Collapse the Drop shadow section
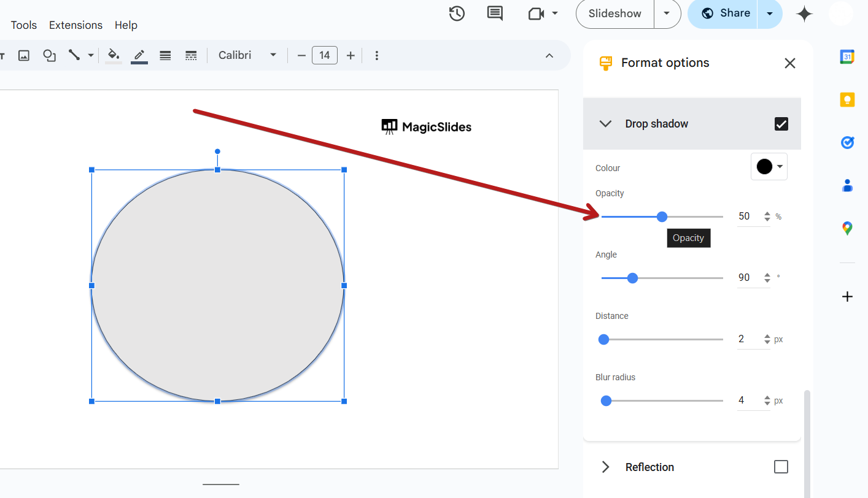 point(606,124)
